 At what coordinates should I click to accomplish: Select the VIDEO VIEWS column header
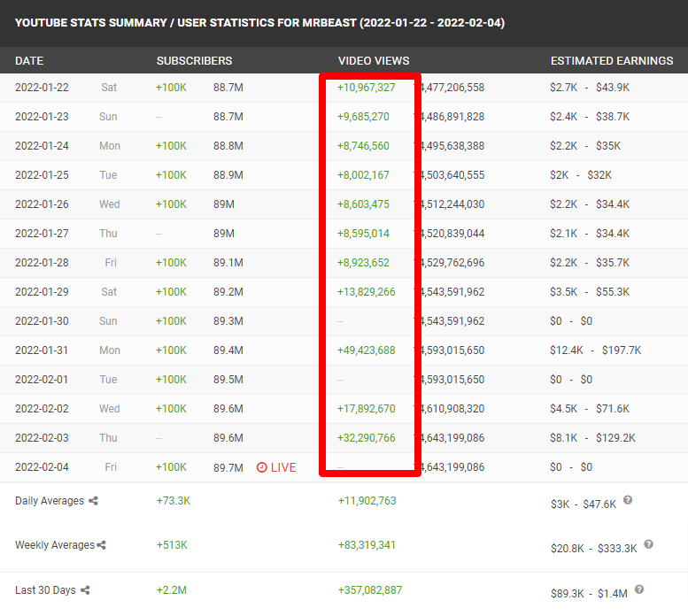(374, 60)
